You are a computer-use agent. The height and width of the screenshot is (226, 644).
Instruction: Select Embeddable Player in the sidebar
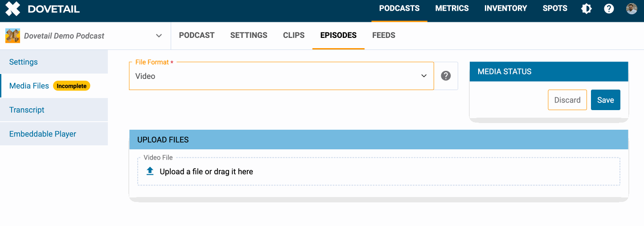pyautogui.click(x=43, y=134)
